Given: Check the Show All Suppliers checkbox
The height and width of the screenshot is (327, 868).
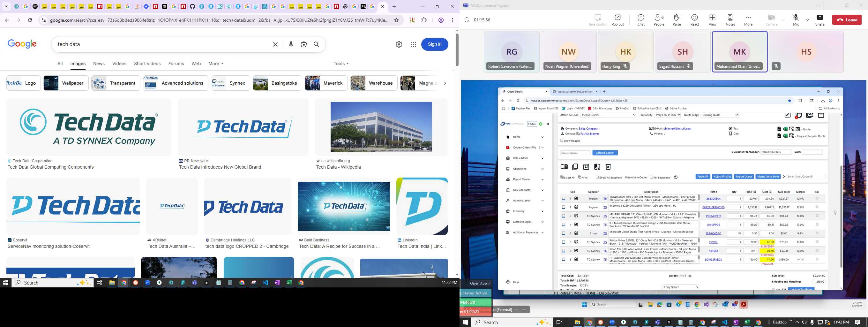Looking at the screenshot, I should (x=597, y=177).
